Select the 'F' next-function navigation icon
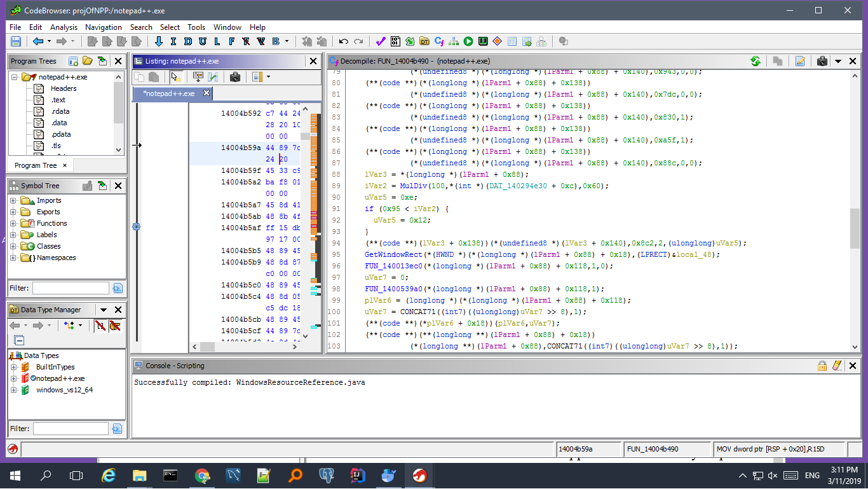The image size is (868, 489). tap(231, 41)
